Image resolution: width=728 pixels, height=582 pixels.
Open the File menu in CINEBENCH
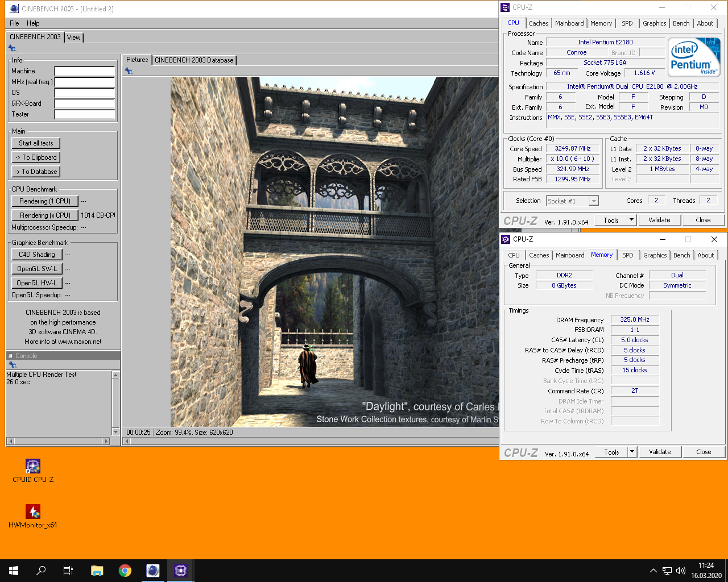tap(14, 23)
